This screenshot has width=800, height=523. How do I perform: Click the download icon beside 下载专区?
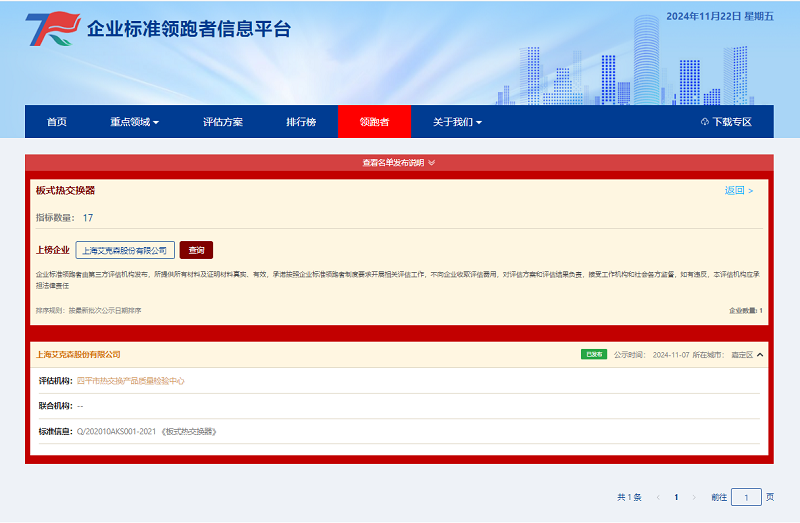tap(705, 122)
